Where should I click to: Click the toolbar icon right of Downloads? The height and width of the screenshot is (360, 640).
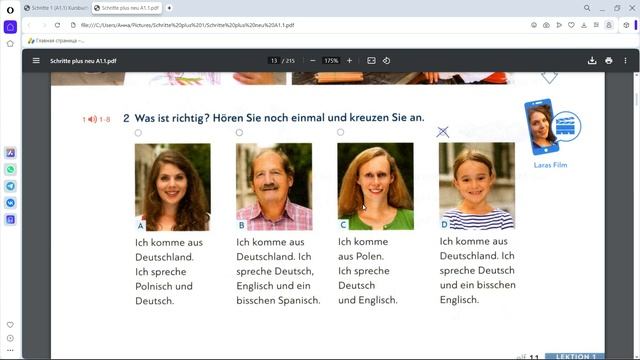pos(596,25)
